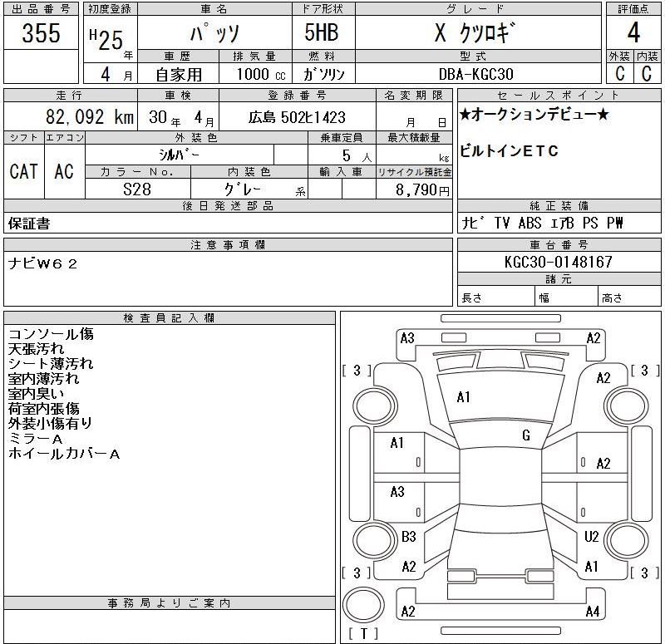
Task: Click the color code S28 cell
Action: tap(137, 189)
